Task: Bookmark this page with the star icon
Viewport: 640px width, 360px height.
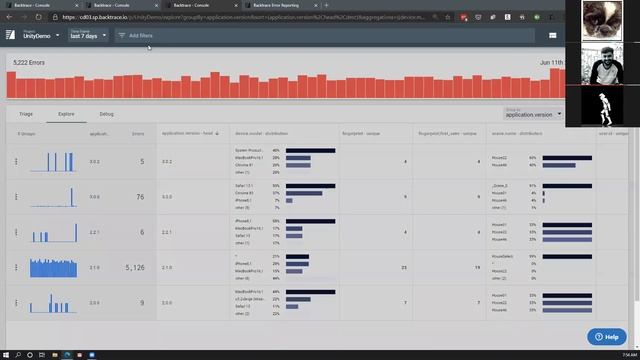Action: [448, 17]
